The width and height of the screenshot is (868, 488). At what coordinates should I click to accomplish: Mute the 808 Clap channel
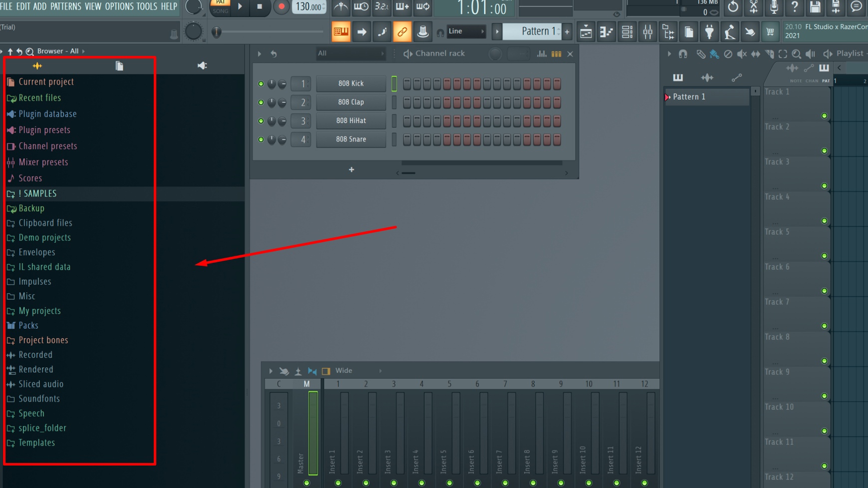(261, 102)
